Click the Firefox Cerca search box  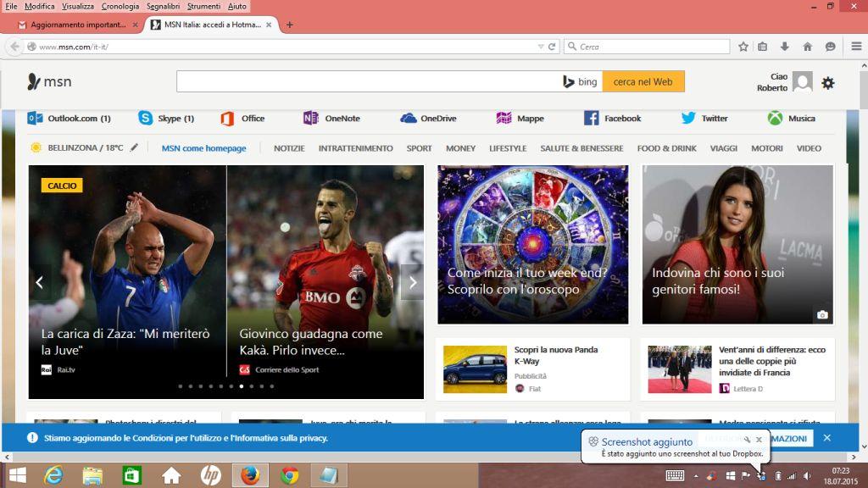(x=647, y=47)
